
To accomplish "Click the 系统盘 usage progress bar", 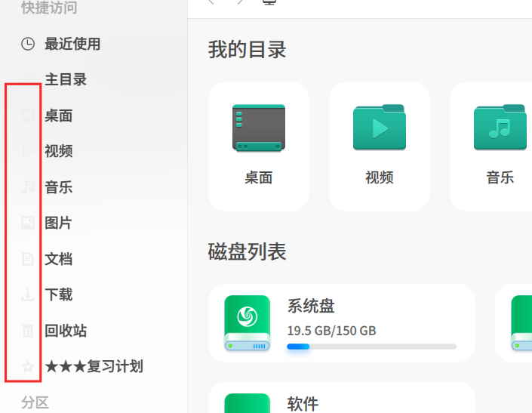I will click(x=371, y=347).
